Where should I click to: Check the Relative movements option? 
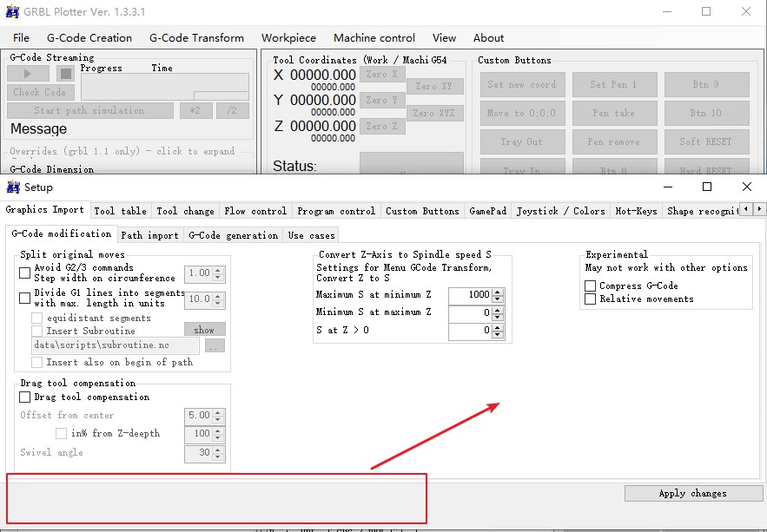[591, 299]
